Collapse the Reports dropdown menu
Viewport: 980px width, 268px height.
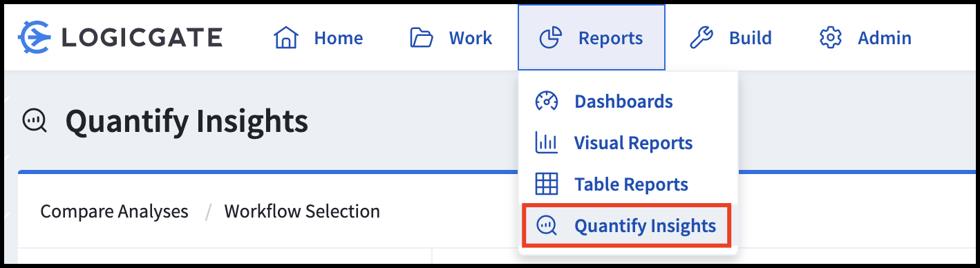tap(592, 38)
